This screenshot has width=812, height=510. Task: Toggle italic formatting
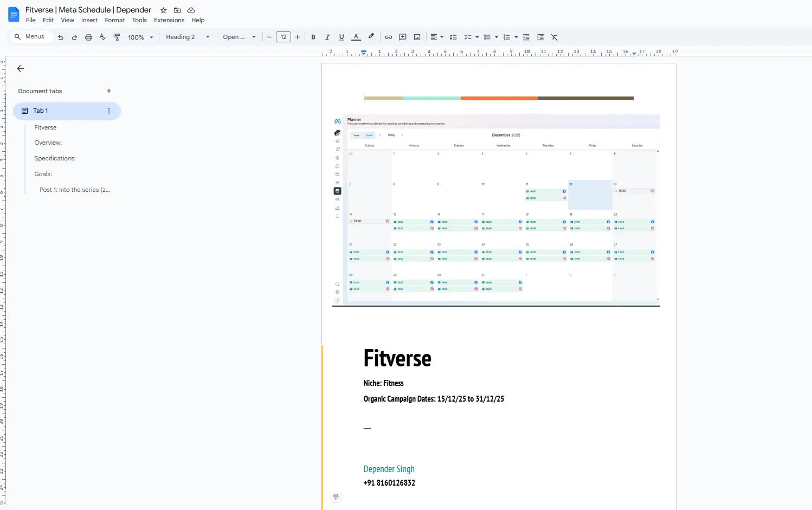[x=327, y=37]
